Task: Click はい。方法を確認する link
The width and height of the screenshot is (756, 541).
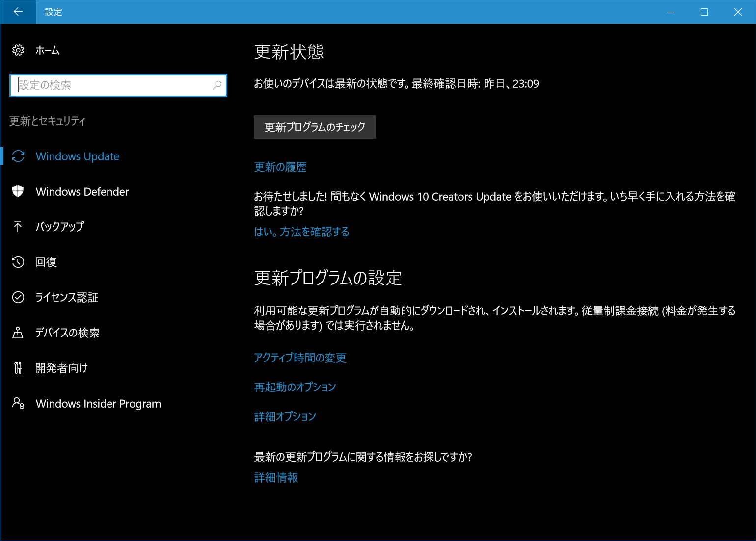Action: 301,232
